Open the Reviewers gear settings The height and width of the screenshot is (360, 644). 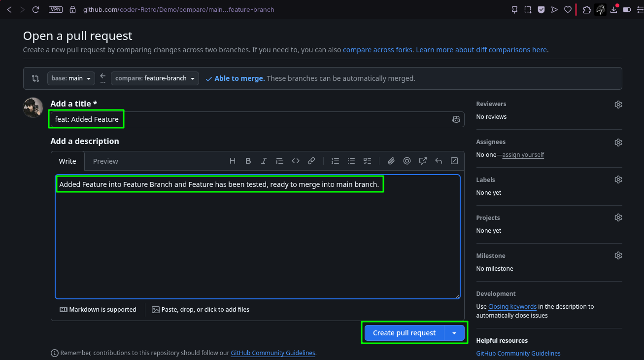618,105
